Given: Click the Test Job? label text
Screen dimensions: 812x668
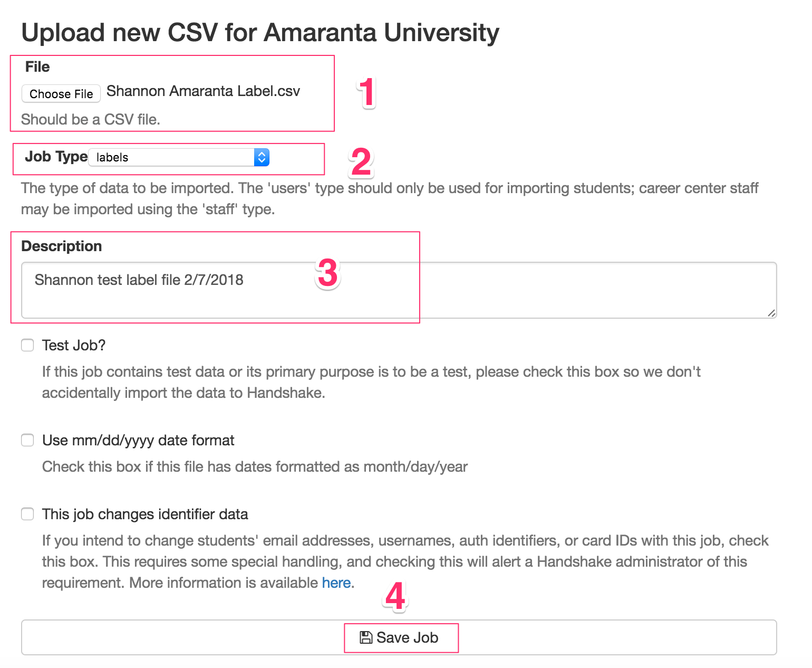Looking at the screenshot, I should (x=74, y=345).
